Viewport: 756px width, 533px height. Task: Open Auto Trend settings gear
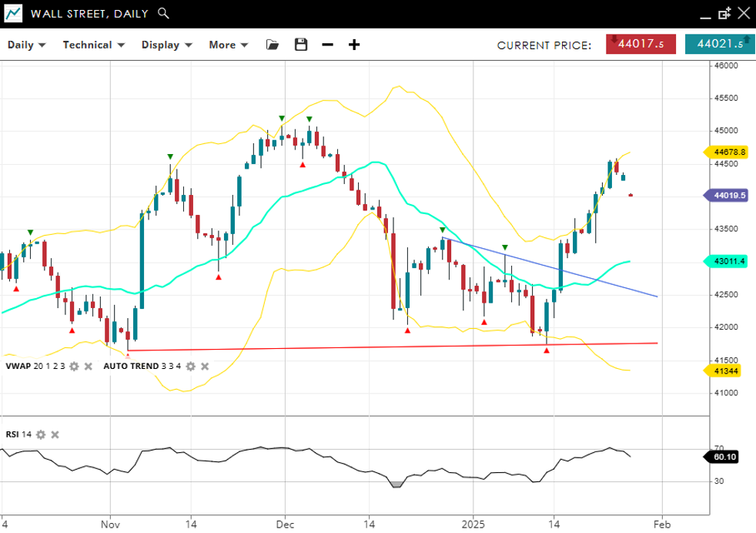(190, 367)
